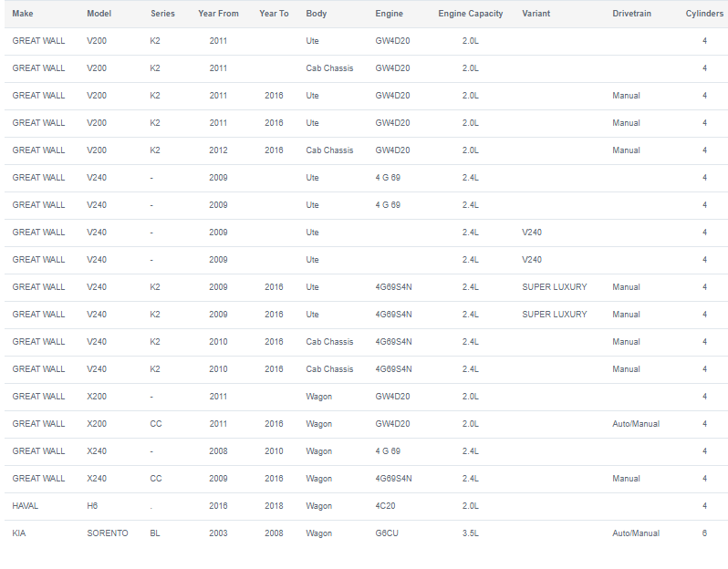Sort by the Make column header
The image size is (728, 569).
click(22, 14)
